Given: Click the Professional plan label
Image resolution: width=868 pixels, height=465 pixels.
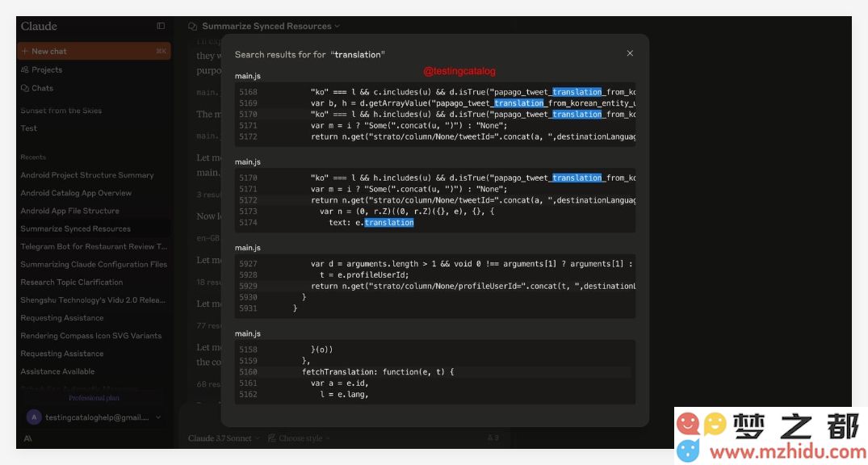Looking at the screenshot, I should (x=94, y=398).
